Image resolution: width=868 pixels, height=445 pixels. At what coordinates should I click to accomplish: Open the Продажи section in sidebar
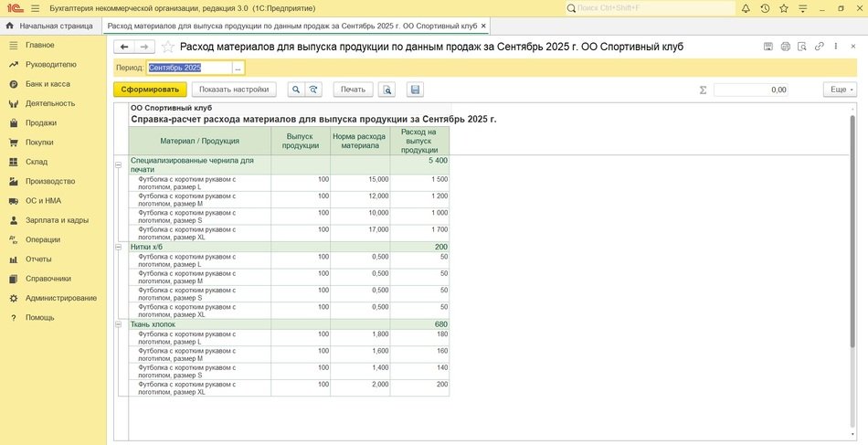[41, 122]
